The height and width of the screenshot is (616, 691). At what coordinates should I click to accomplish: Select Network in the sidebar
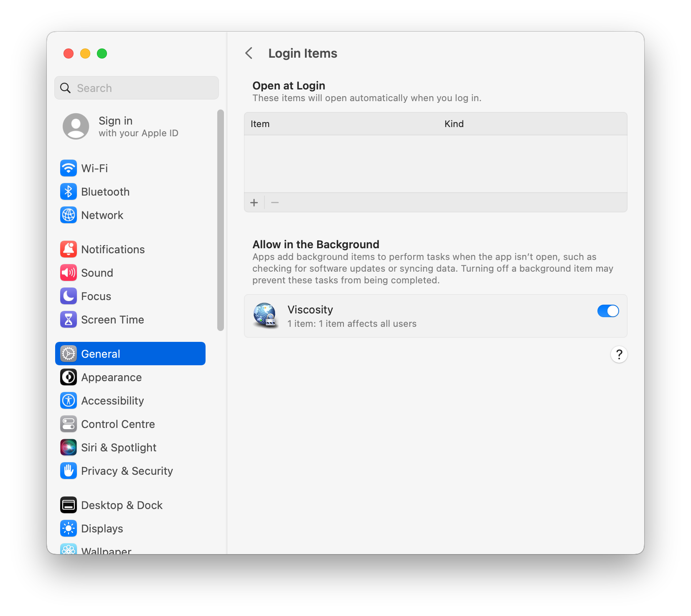tap(102, 215)
